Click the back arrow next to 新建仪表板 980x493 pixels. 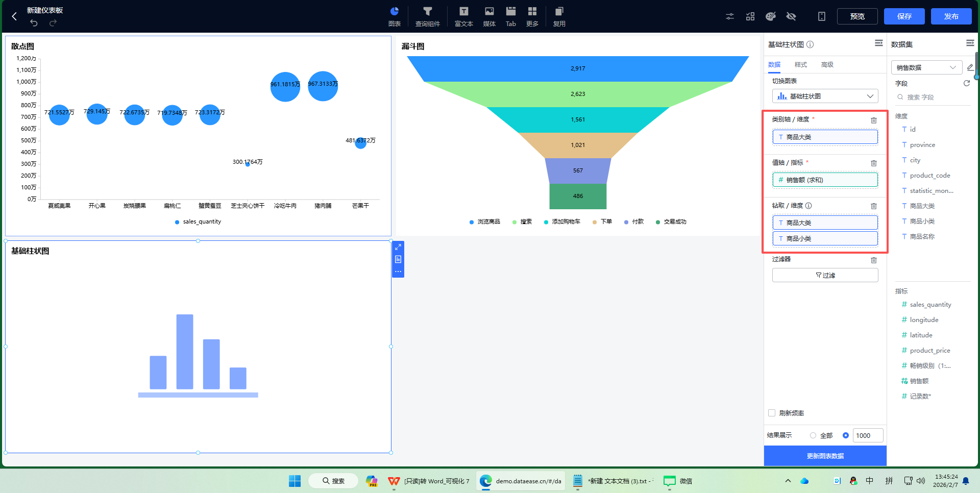tap(14, 16)
